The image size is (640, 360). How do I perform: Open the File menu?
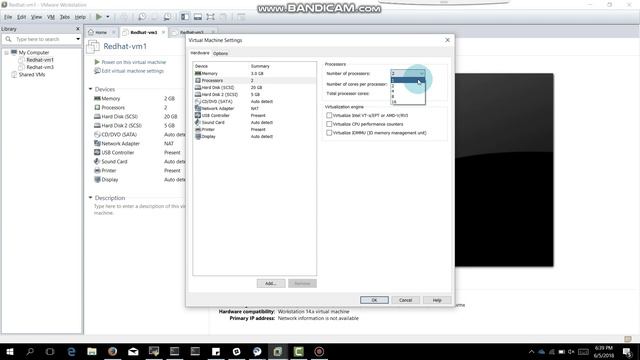[x=8, y=17]
